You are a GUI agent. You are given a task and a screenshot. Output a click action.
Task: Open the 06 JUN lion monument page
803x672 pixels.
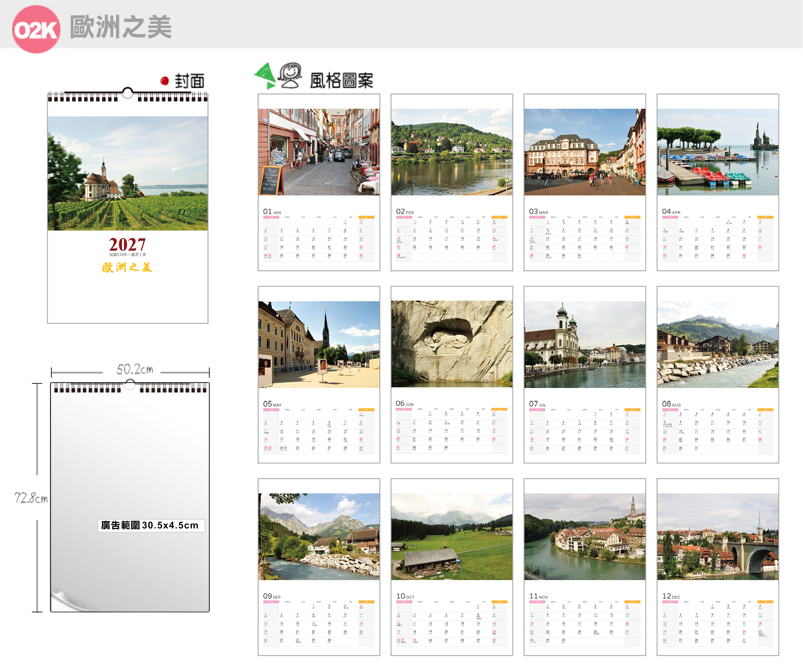coord(452,375)
